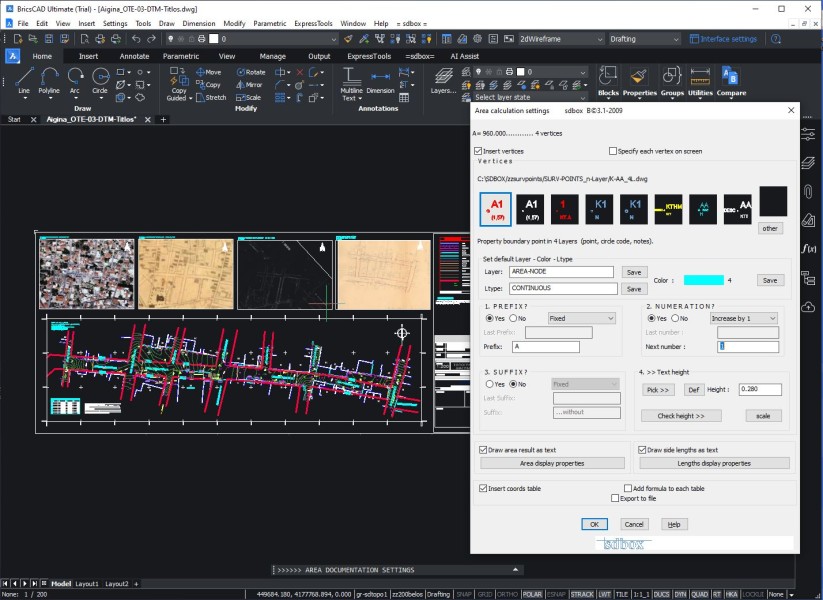This screenshot has height=600, width=823.
Task: Click Area display properties button
Action: pos(552,464)
